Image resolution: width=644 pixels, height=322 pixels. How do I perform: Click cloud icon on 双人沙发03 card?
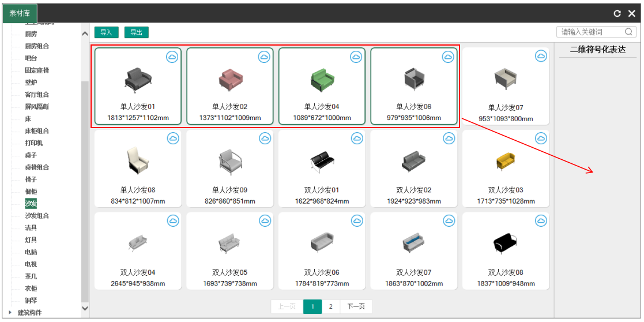point(541,138)
